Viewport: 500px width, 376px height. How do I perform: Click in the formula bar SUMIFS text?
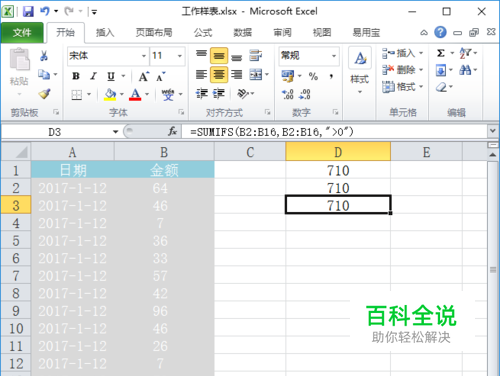coord(272,132)
